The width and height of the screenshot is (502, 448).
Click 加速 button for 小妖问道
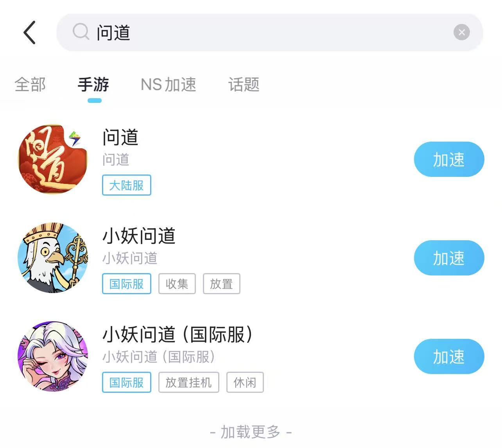pyautogui.click(x=449, y=258)
